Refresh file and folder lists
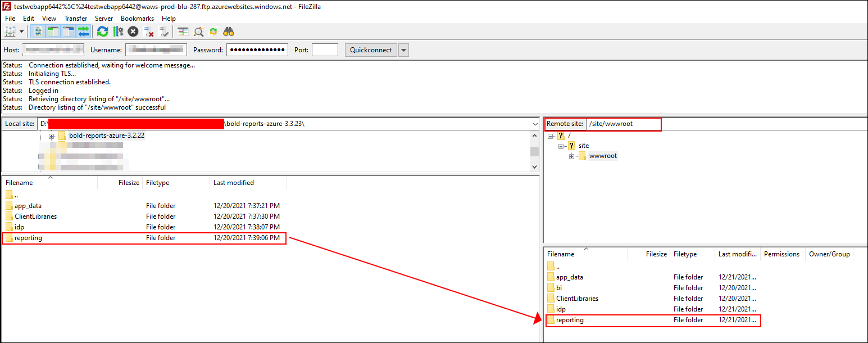The height and width of the screenshot is (343, 868). tap(102, 31)
